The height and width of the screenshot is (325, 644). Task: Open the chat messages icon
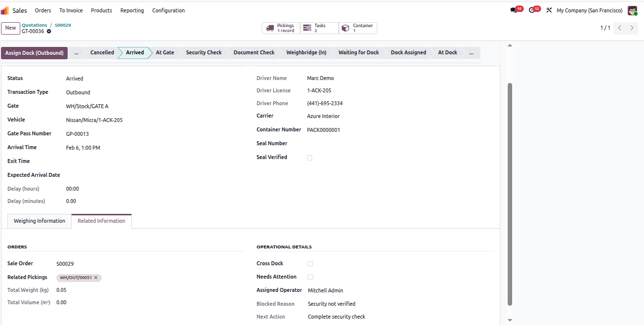click(514, 10)
